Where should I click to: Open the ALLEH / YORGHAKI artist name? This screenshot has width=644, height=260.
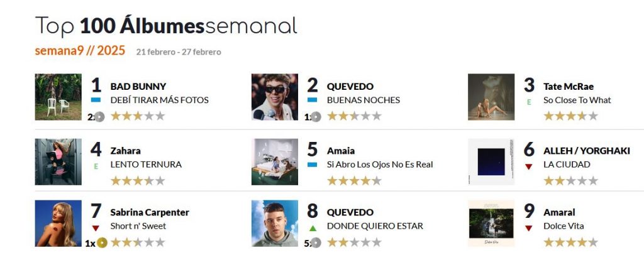pos(586,151)
